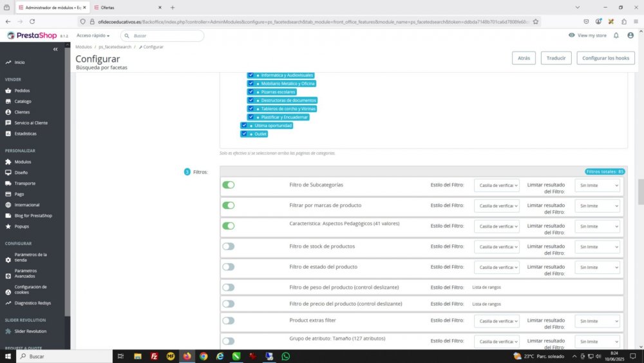Reload the page with browser refresh icon
Screen dimensions: 644x363
[32, 21]
